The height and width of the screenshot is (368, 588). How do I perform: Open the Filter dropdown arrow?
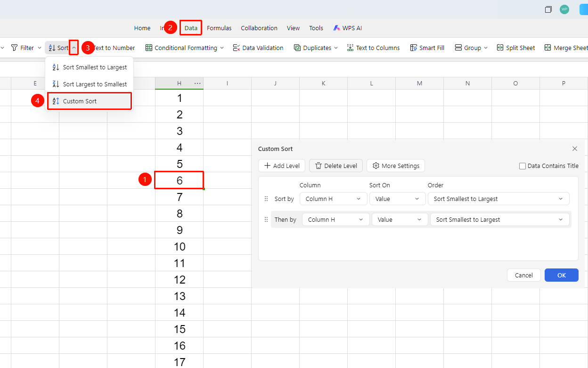40,48
